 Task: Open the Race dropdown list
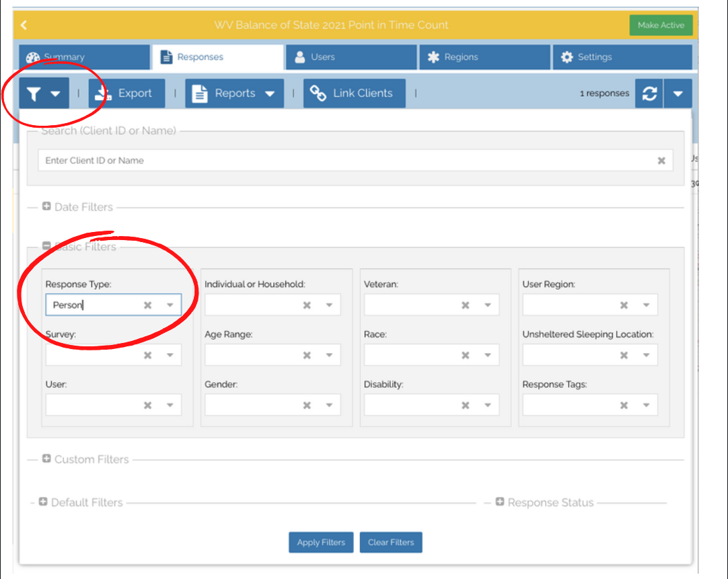[488, 355]
